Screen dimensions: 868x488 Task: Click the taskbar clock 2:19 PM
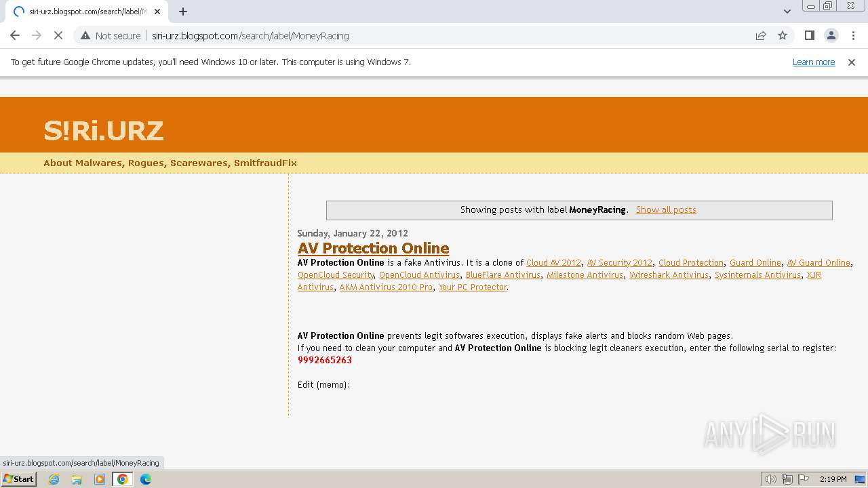tap(833, 479)
